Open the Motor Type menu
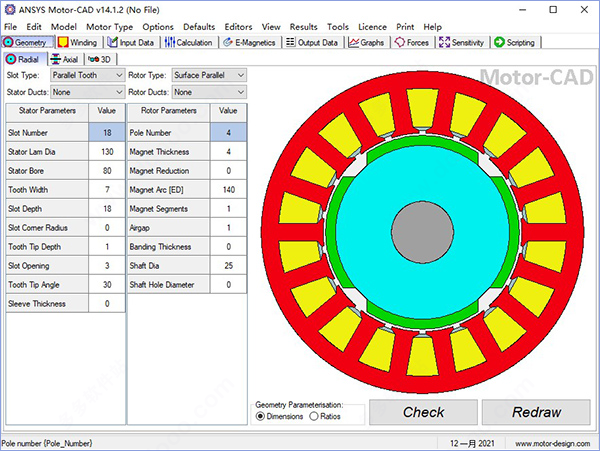Screen dimensions: 600x451 (x=109, y=27)
